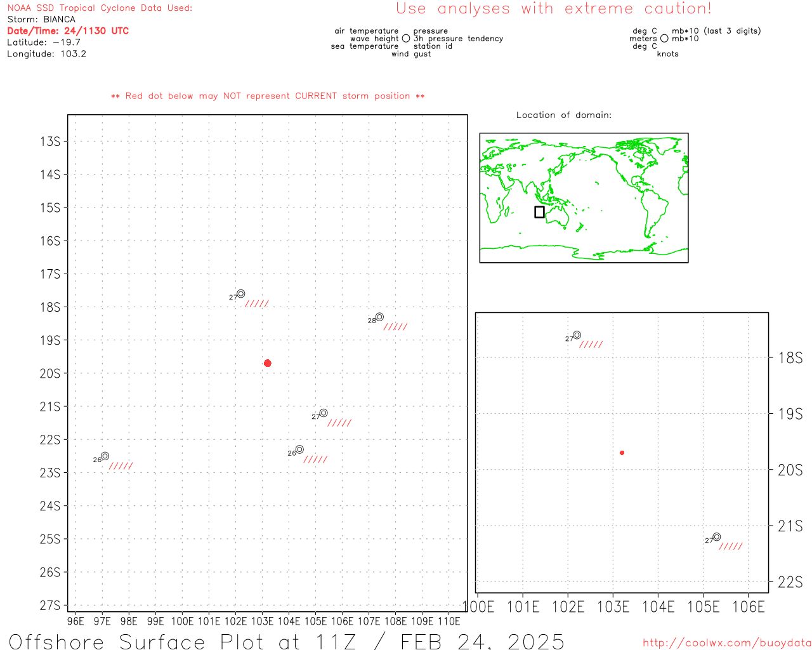Viewport: 812px width, 650px height.
Task: Click the '103E' label on inset map axis
Action: point(613,607)
